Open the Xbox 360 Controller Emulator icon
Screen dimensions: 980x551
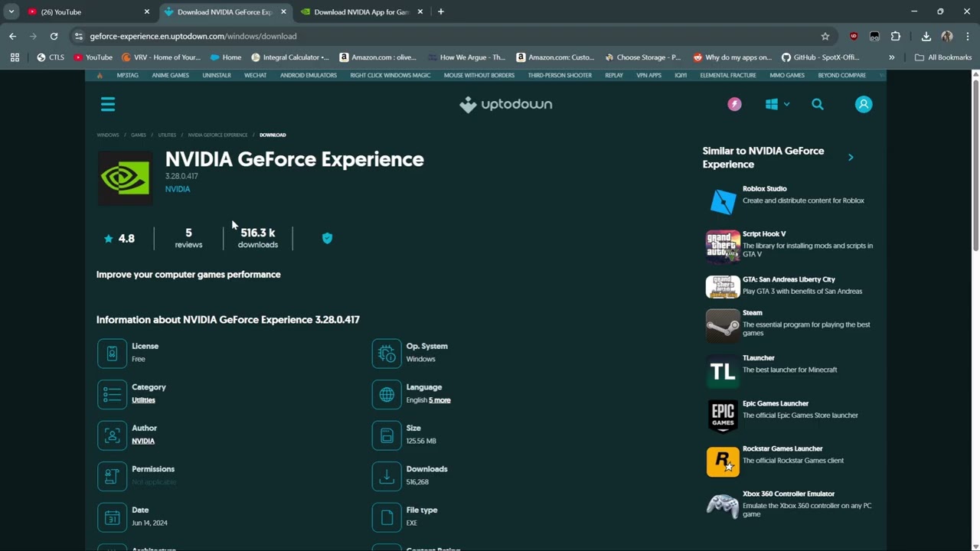point(723,506)
